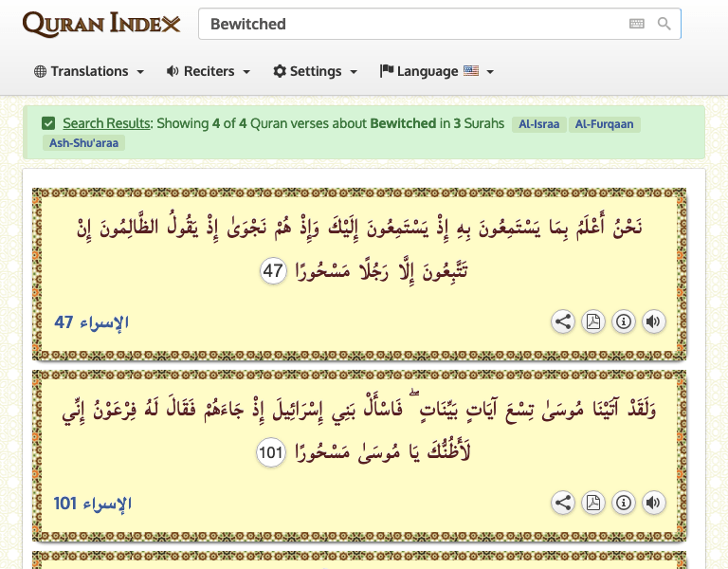Play audio recitation of verse 47
This screenshot has height=569, width=728.
(653, 321)
